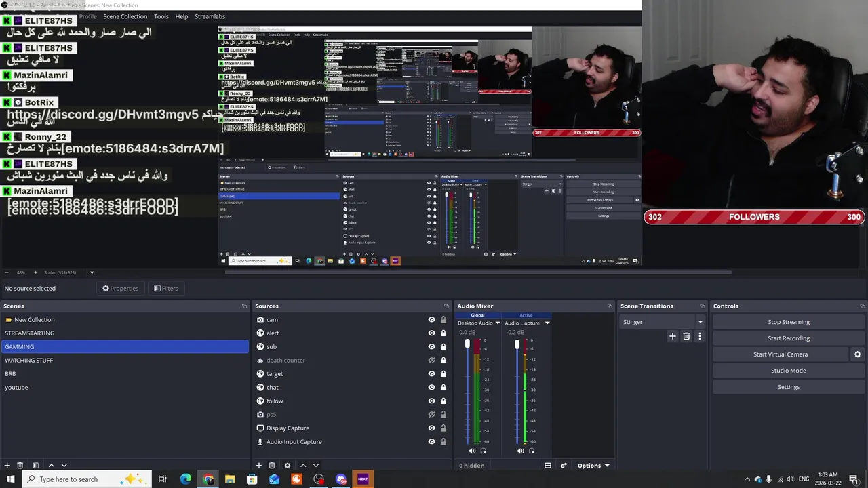Open Desktop Audio dropdown arrow
This screenshot has height=488, width=868.
click(x=497, y=323)
